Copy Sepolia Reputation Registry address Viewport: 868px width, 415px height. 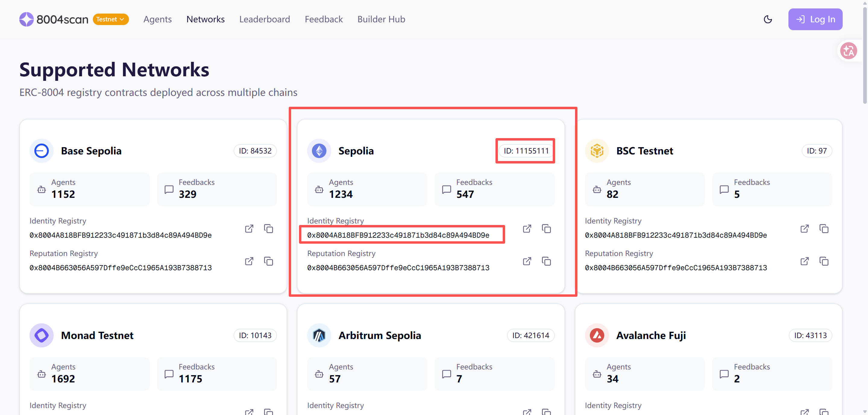pos(546,261)
